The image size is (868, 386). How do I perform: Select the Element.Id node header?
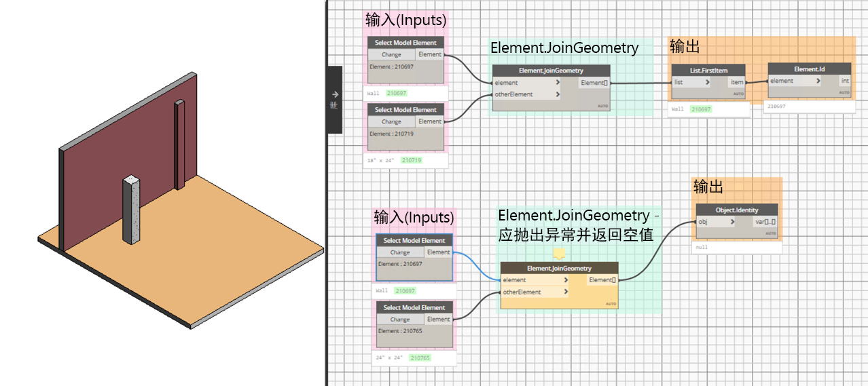pos(809,69)
